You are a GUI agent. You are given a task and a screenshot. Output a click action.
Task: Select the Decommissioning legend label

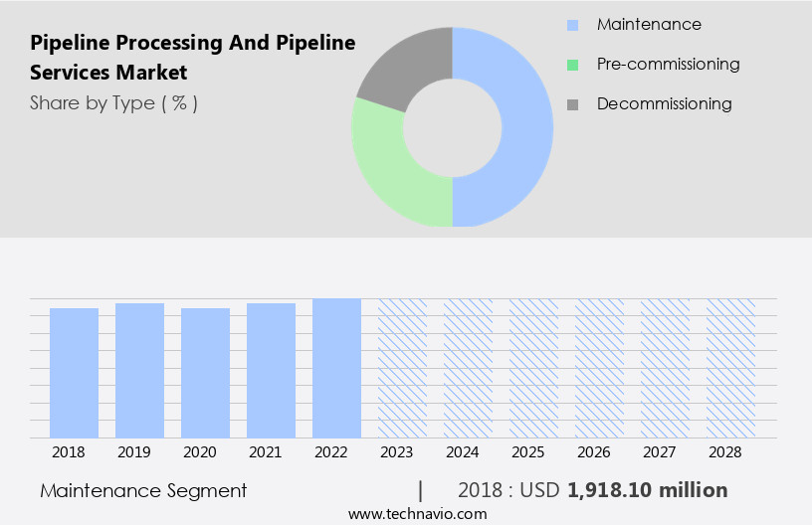pos(664,104)
